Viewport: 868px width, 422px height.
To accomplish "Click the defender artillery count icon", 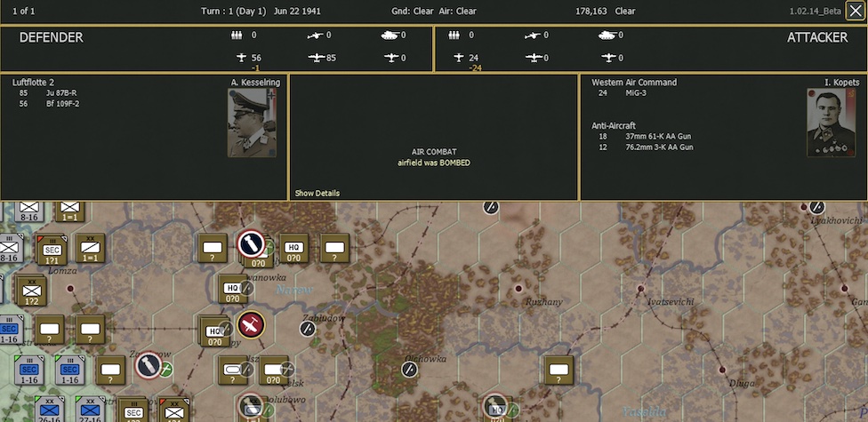I will pos(315,36).
